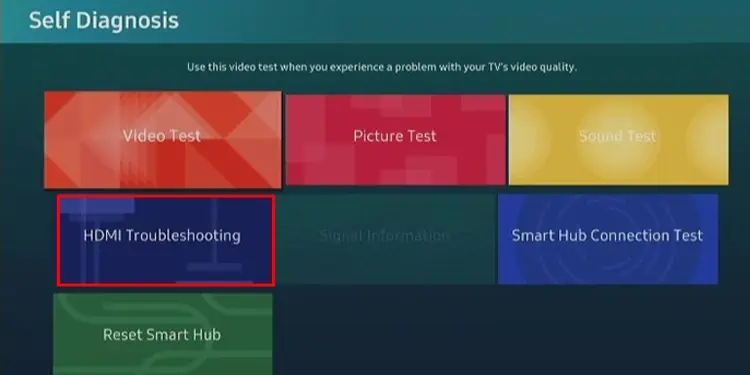Open the Video Test tile
The height and width of the screenshot is (375, 750).
pyautogui.click(x=163, y=140)
